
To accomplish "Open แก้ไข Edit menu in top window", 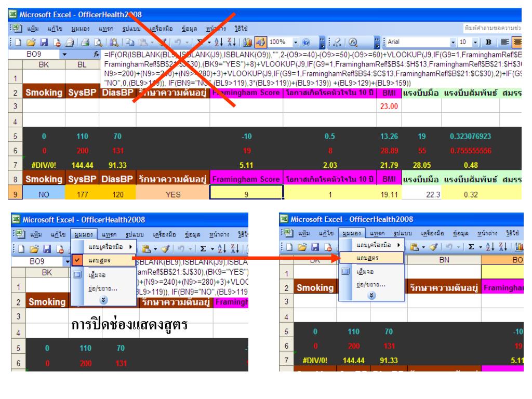I will pyautogui.click(x=55, y=29).
